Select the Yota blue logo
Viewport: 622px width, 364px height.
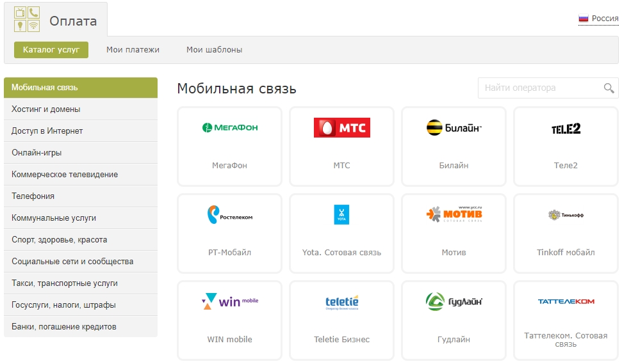[341, 215]
